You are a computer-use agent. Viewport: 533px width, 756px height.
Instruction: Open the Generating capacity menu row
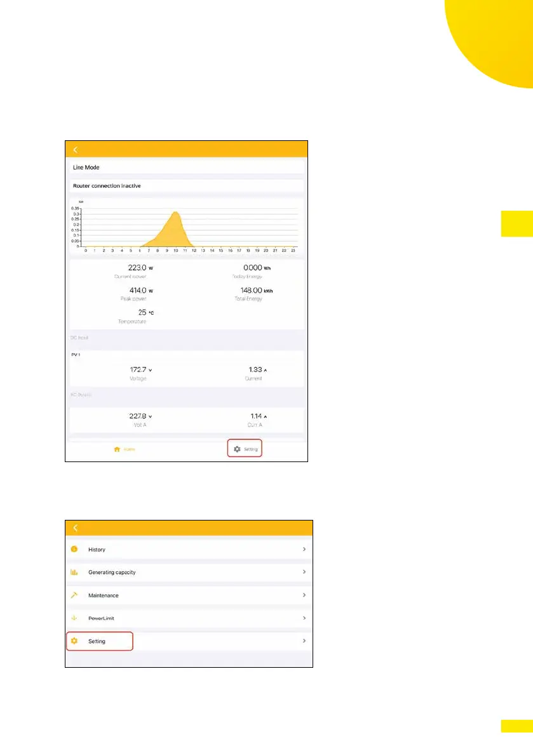pyautogui.click(x=189, y=572)
